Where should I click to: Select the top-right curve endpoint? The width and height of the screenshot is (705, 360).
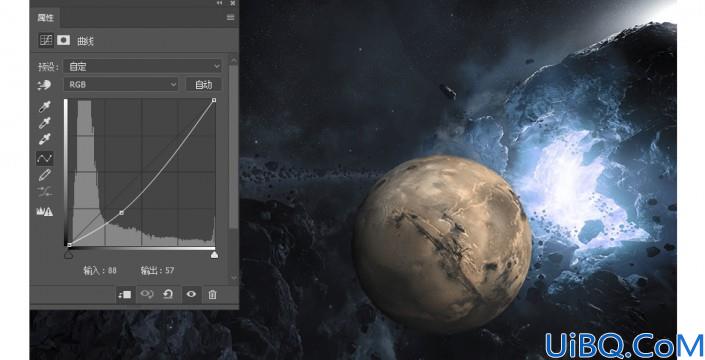214,100
